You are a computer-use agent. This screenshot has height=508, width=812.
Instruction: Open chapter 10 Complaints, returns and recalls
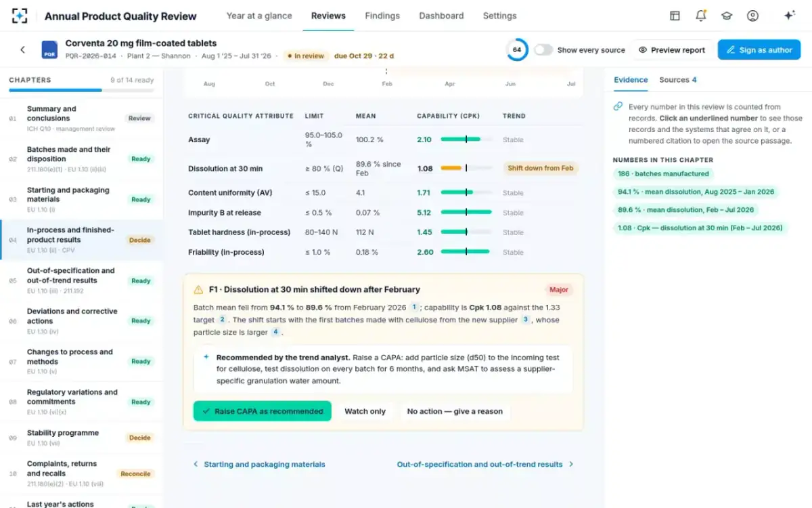[x=81, y=474]
